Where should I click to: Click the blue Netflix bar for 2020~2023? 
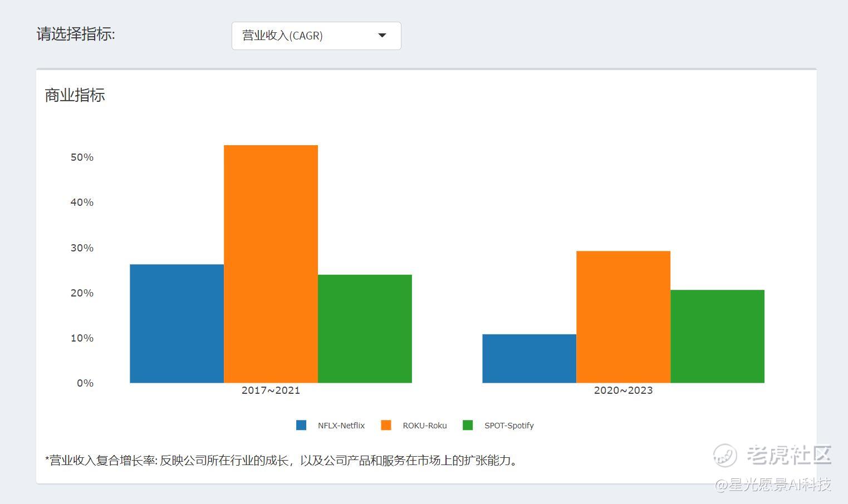click(529, 358)
